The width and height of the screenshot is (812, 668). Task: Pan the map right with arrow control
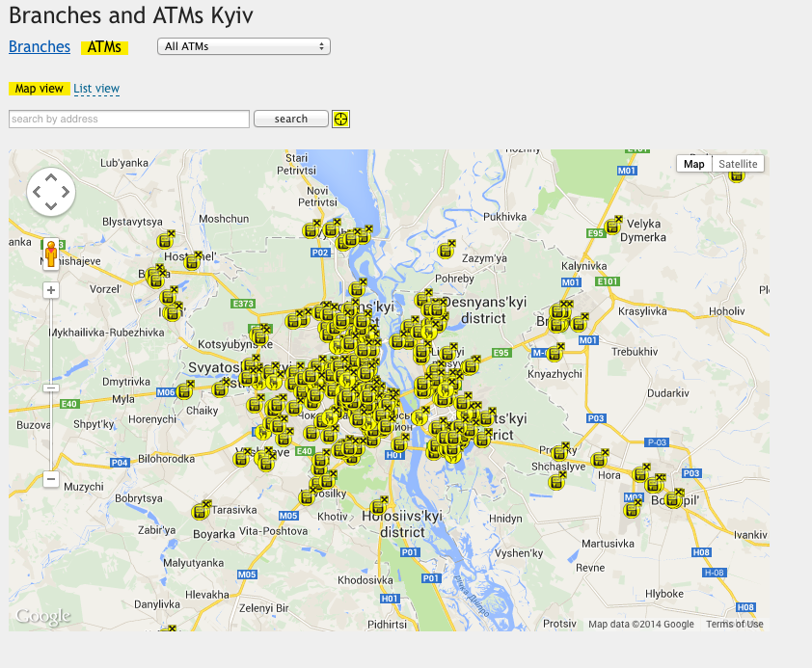66,193
